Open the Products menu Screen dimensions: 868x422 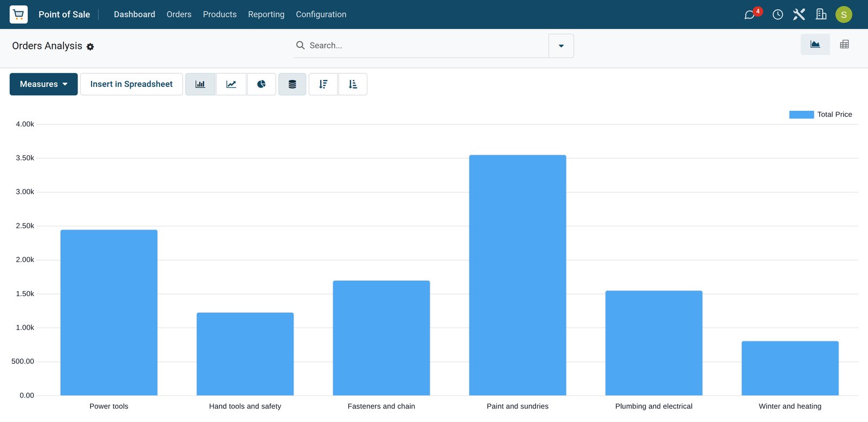[x=220, y=14]
